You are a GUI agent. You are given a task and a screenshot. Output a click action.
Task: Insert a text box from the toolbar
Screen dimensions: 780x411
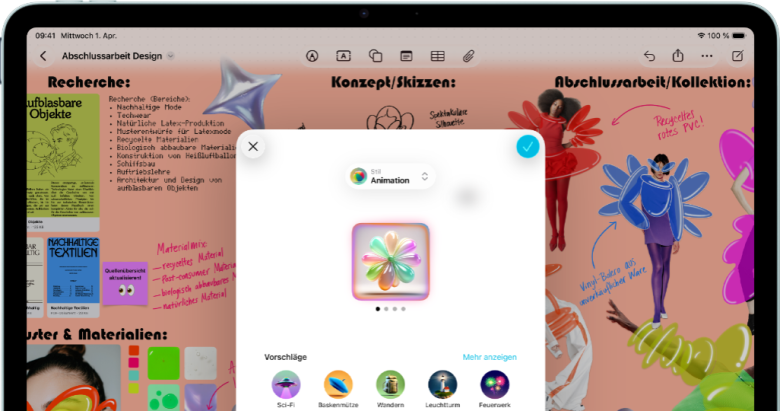pos(344,56)
